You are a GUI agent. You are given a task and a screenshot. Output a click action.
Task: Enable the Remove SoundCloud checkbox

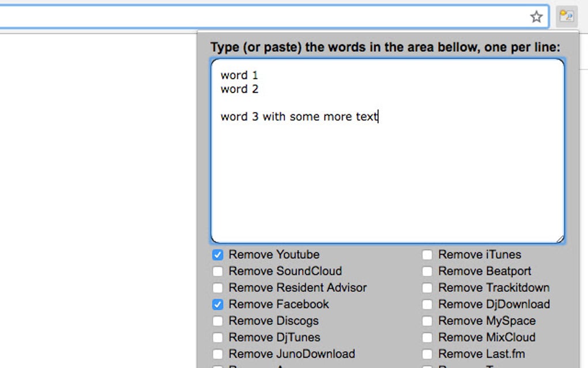coord(217,271)
